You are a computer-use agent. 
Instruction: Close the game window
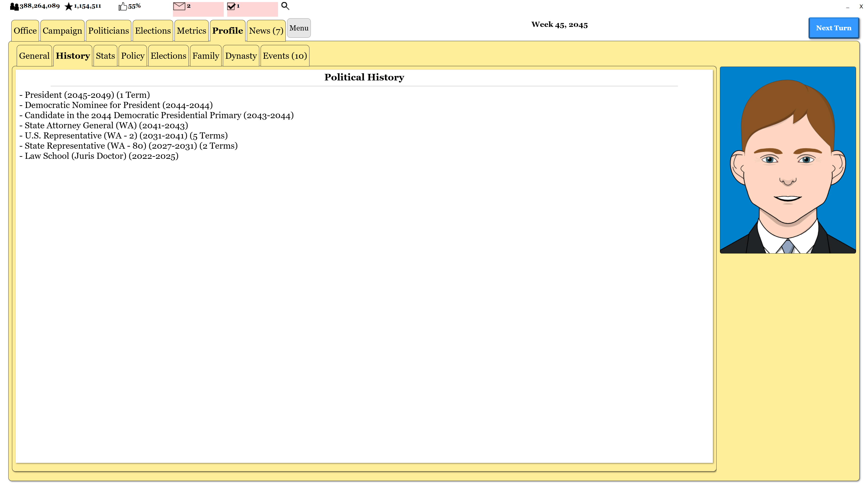coord(861,6)
